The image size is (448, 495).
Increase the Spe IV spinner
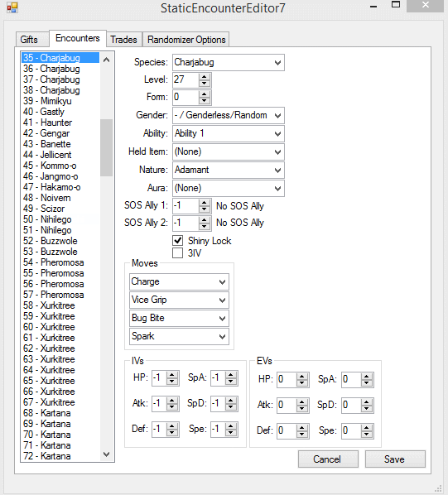(231, 426)
